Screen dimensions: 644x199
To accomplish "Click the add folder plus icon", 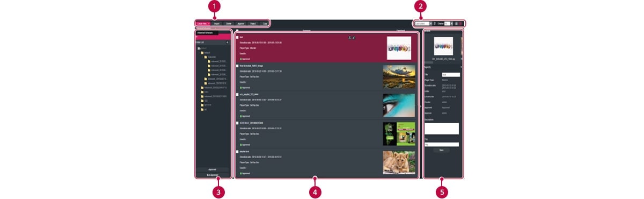I will 228,42.
